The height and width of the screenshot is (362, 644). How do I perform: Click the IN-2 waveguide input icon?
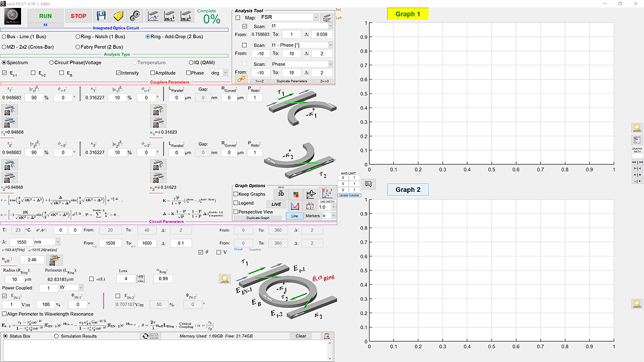185,16
